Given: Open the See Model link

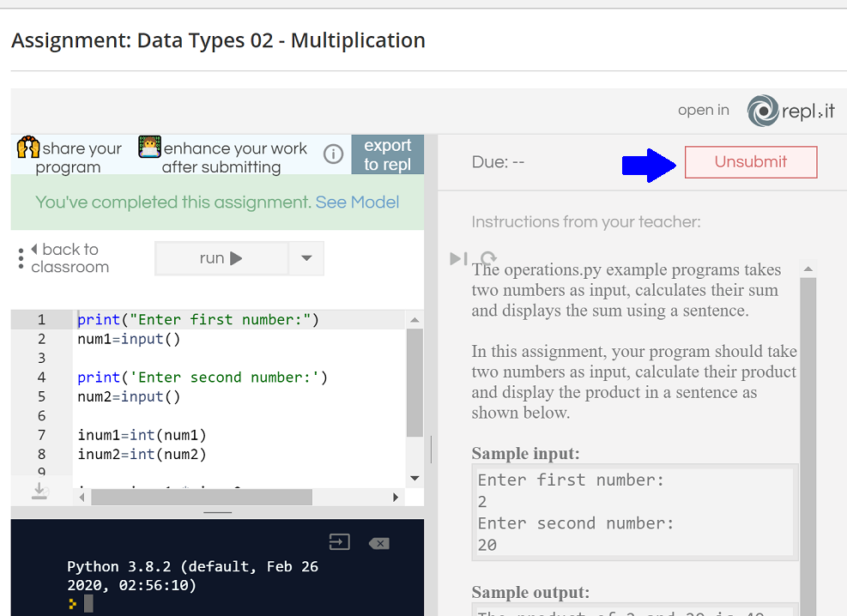Looking at the screenshot, I should [357, 202].
